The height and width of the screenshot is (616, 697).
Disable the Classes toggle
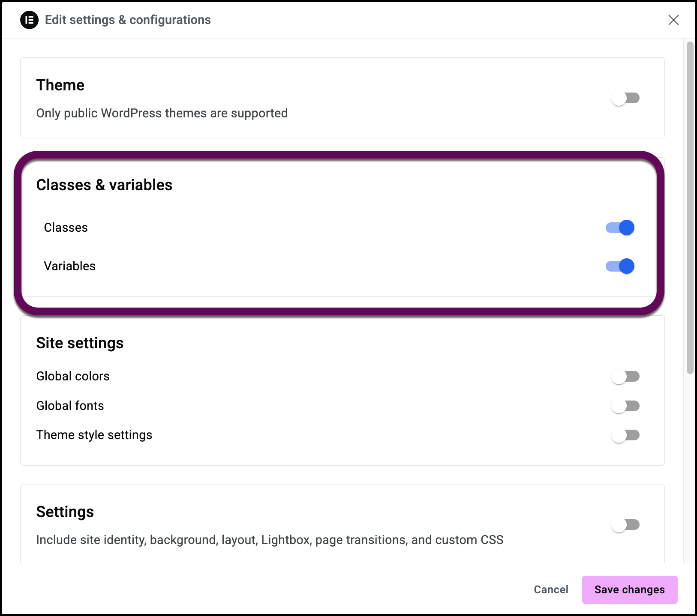(620, 227)
